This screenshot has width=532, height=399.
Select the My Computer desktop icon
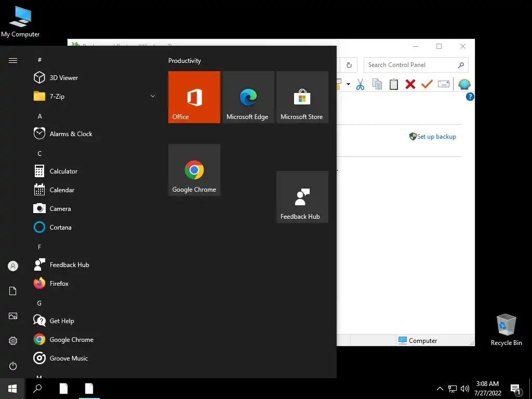(x=20, y=21)
